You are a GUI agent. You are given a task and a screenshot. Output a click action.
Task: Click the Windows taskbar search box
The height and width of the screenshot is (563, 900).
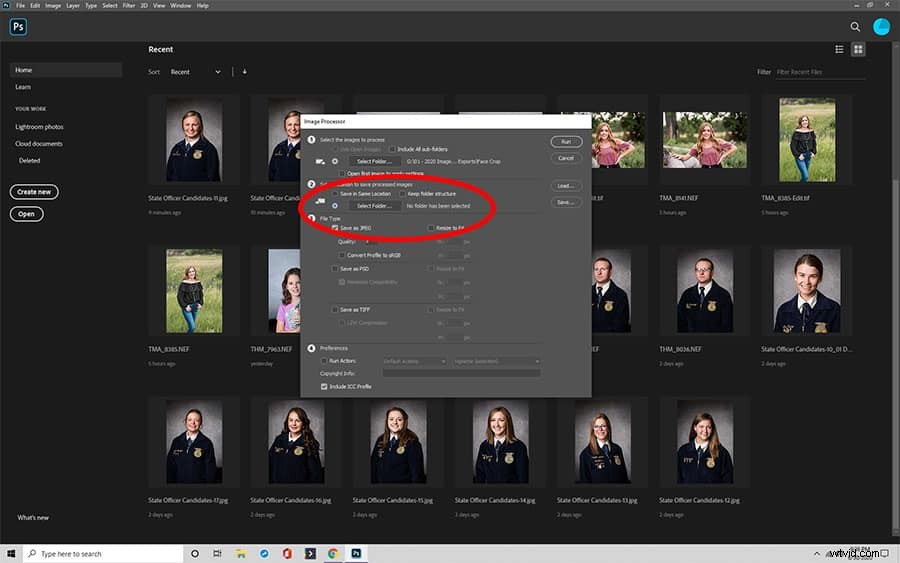pyautogui.click(x=103, y=554)
